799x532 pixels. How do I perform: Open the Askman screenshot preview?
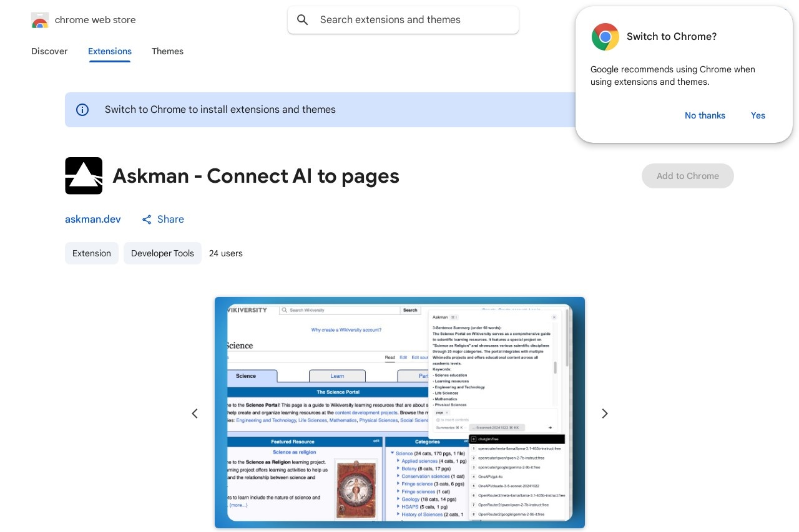[x=399, y=413]
